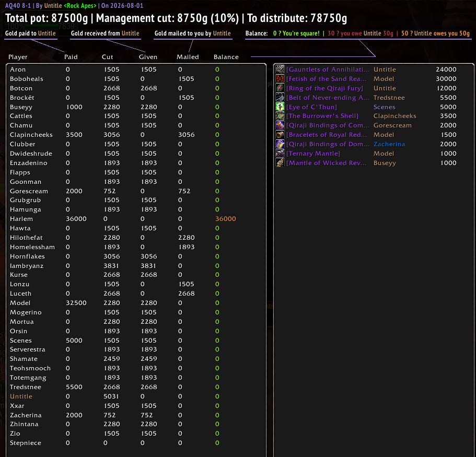This screenshot has height=457, width=476.
Task: Click the Fetish of the Sand Reaver icon
Action: 280,79
